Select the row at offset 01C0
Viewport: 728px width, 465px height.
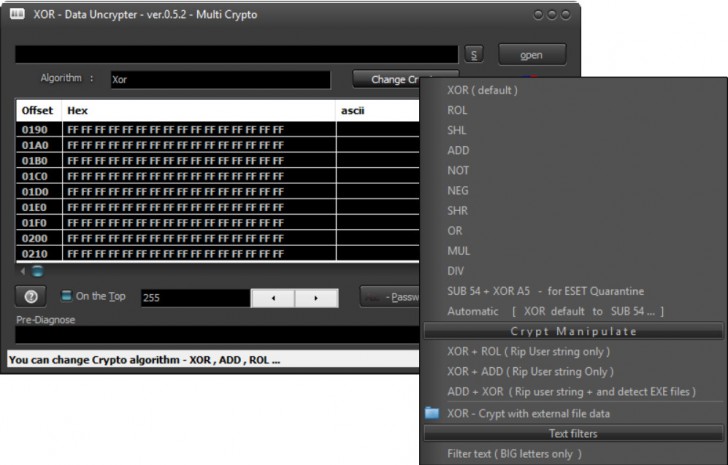pyautogui.click(x=217, y=176)
